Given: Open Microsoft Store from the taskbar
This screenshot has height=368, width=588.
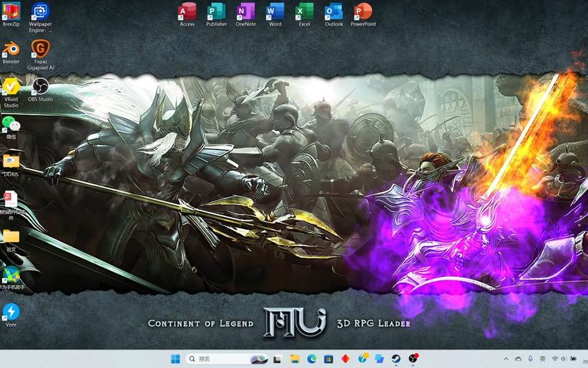Looking at the screenshot, I should click(329, 359).
